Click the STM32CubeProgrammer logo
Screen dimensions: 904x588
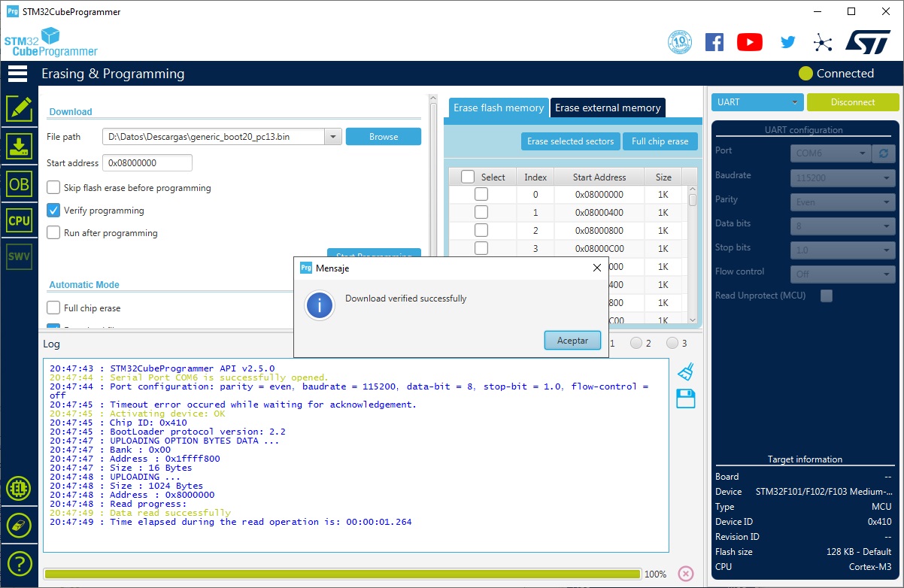(51, 42)
